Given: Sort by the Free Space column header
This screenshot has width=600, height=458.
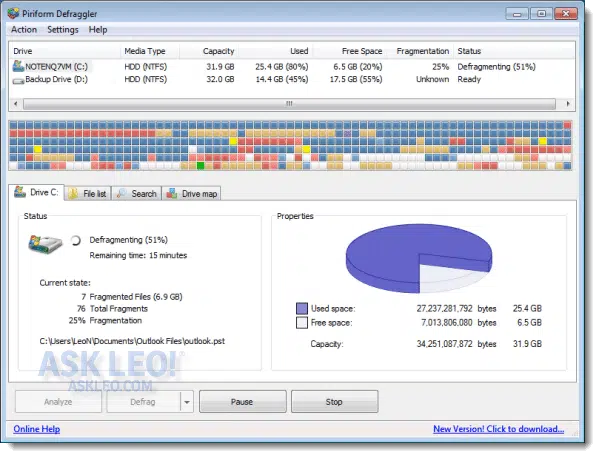Looking at the screenshot, I should click(x=348, y=51).
